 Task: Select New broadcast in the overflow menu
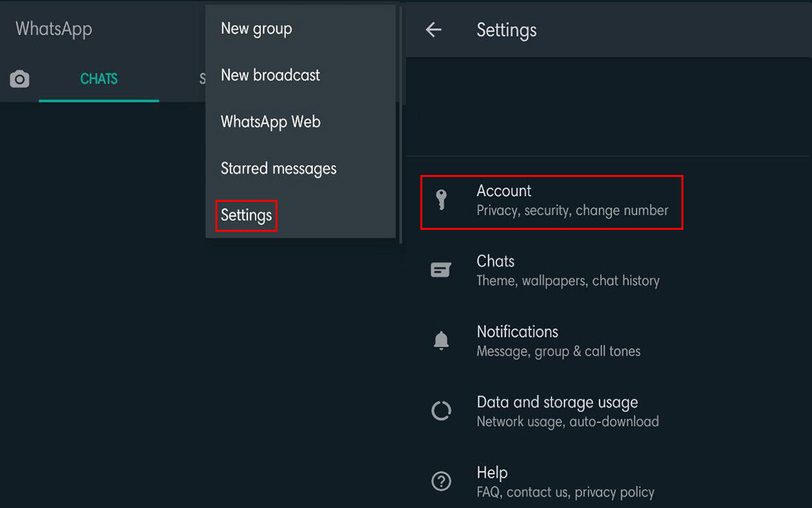pyautogui.click(x=270, y=75)
